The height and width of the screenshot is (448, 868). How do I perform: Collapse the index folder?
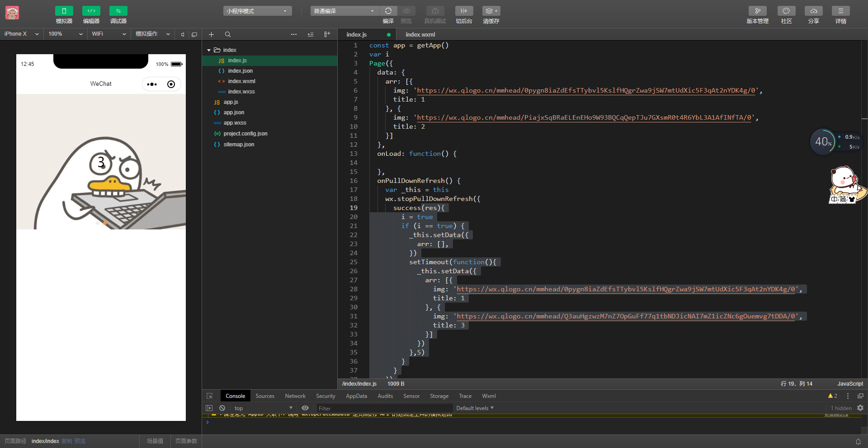pos(209,50)
